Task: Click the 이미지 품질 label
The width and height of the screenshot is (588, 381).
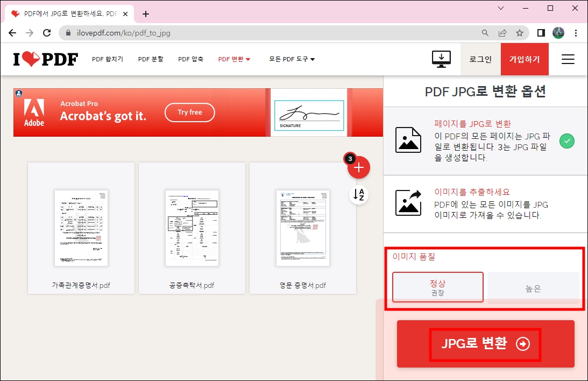Action: (414, 257)
